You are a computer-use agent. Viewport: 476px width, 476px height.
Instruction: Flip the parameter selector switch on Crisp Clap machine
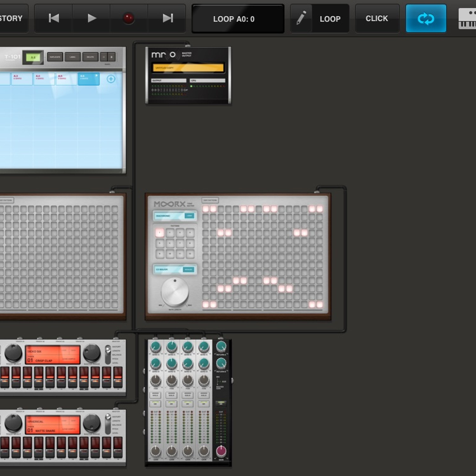coord(108,355)
